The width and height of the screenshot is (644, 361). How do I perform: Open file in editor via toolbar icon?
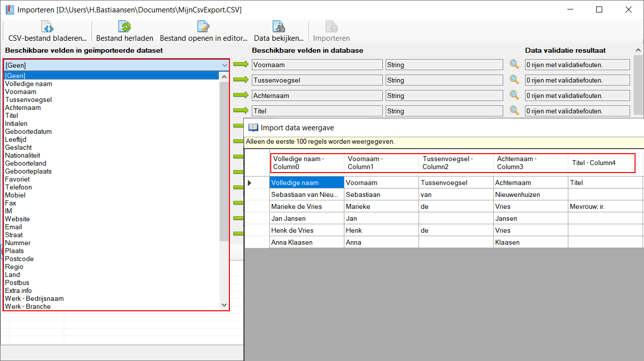coord(203,27)
